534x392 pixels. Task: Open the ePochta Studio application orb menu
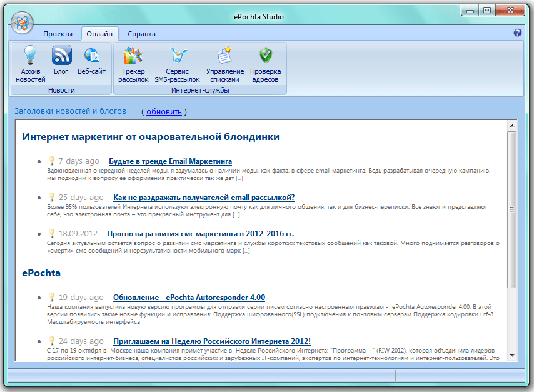tap(22, 23)
